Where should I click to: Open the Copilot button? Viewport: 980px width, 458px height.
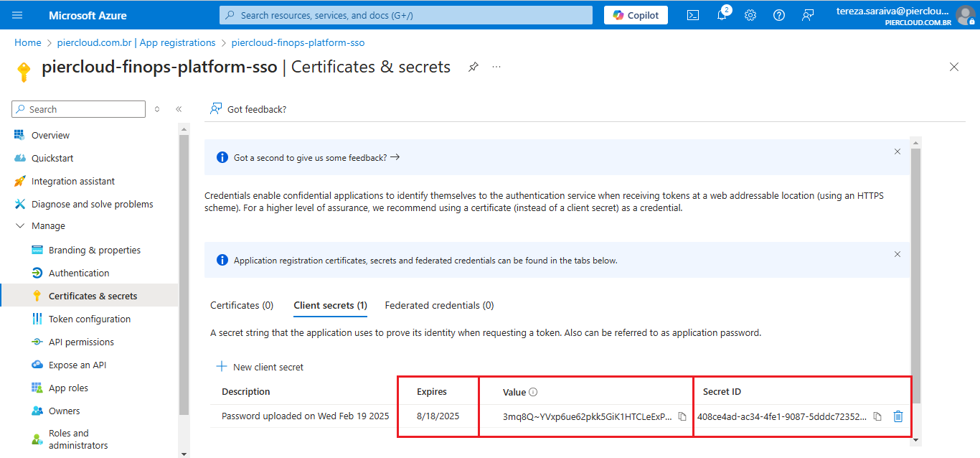[636, 15]
